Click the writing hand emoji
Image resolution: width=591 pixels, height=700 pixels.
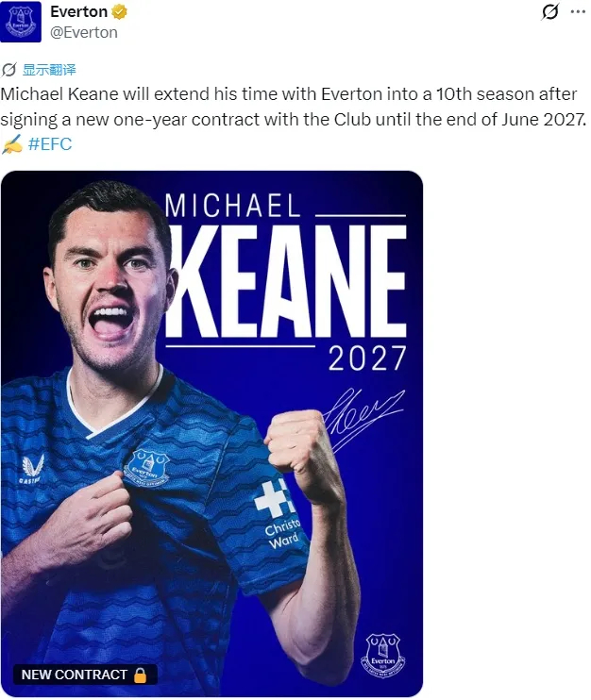click(11, 144)
